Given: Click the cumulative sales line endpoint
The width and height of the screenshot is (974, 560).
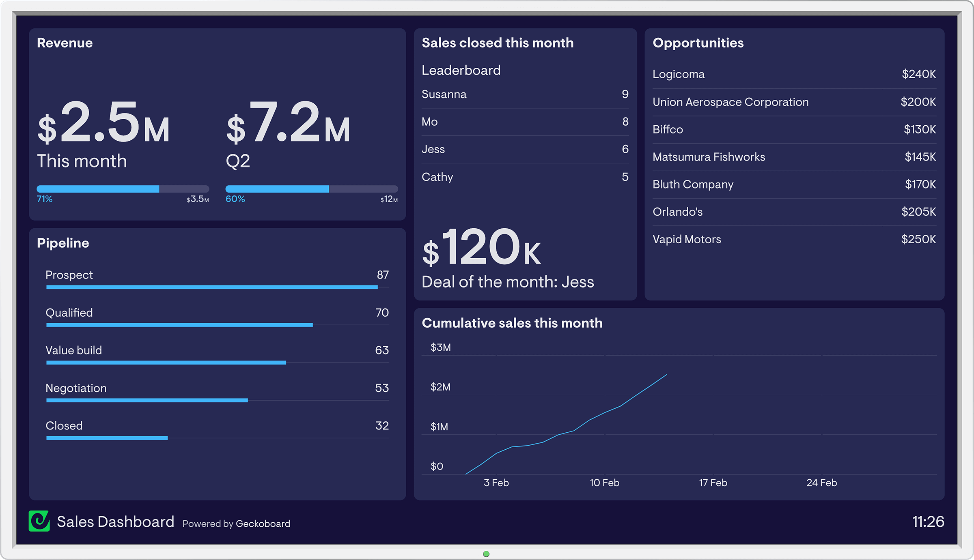Looking at the screenshot, I should coord(666,375).
